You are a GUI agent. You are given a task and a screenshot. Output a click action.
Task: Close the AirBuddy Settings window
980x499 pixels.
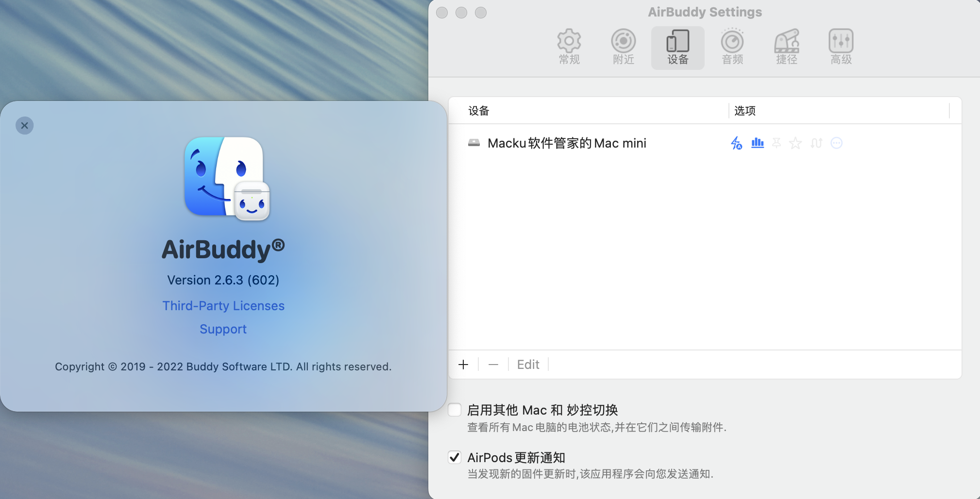coord(442,13)
